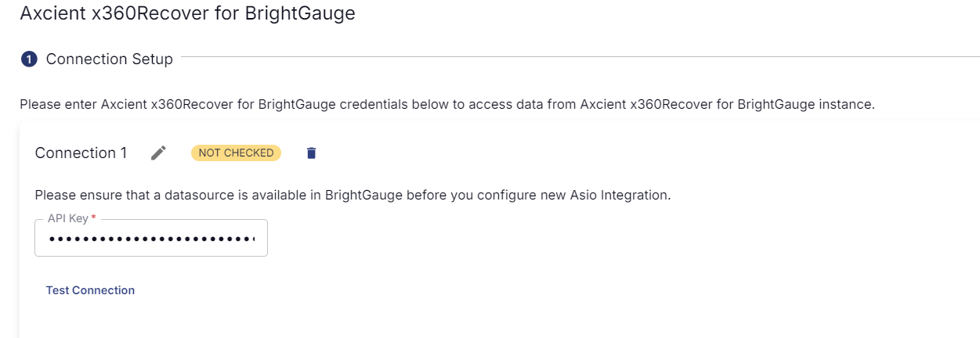980x338 pixels.
Task: Place the cursor at the end of the masked API key
Action: [x=255, y=239]
